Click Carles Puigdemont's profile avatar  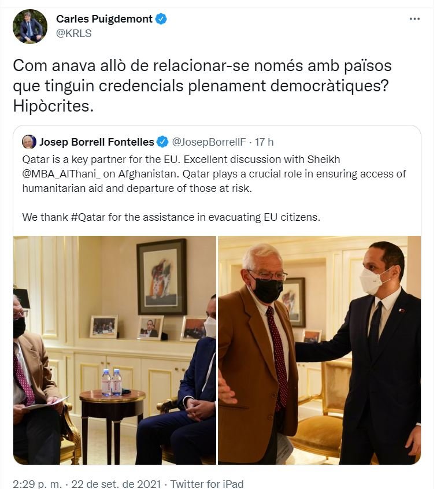30,26
